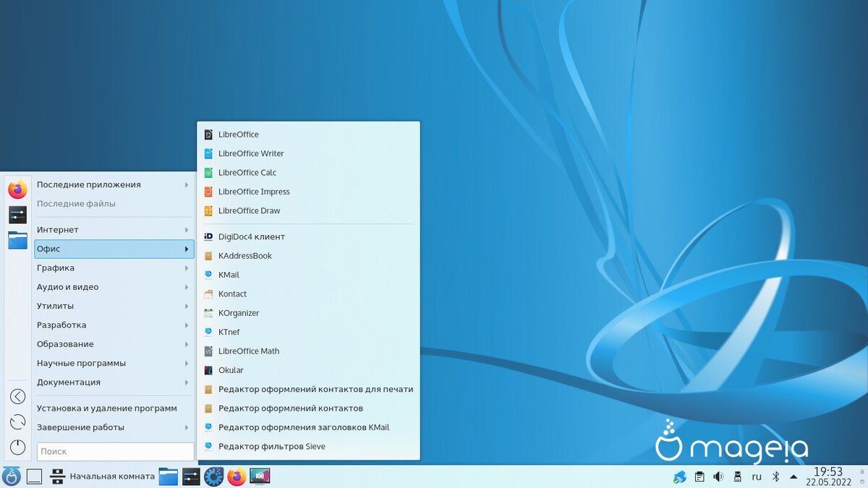The height and width of the screenshot is (488, 868).
Task: Select the highlighted Офис category
Action: [x=114, y=249]
